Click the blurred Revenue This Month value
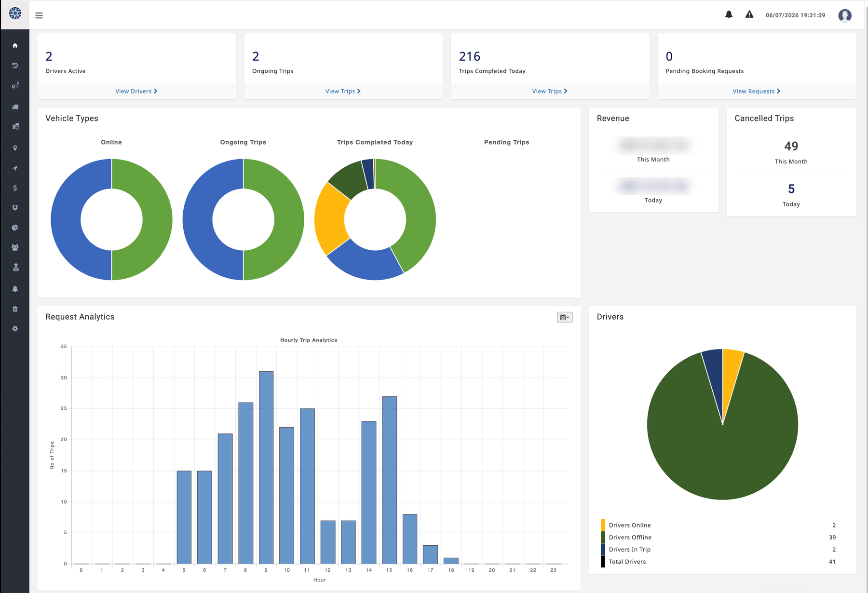Viewport: 868px width, 593px height. pos(653,145)
